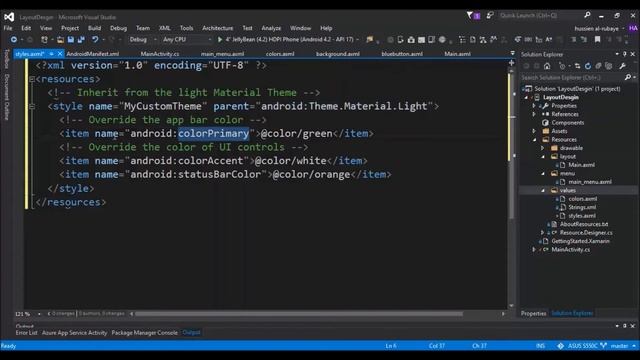Collapse the values folder
Image resolution: width=640 pixels, height=360 pixels.
click(543, 191)
